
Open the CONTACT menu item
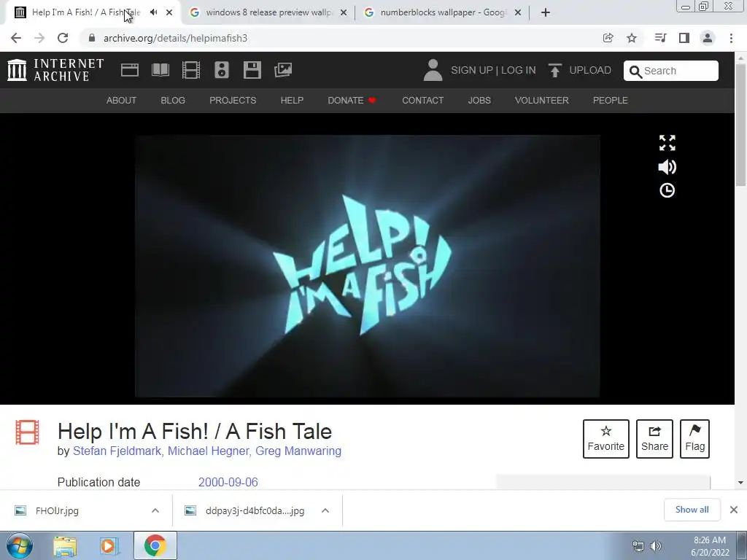pyautogui.click(x=422, y=101)
